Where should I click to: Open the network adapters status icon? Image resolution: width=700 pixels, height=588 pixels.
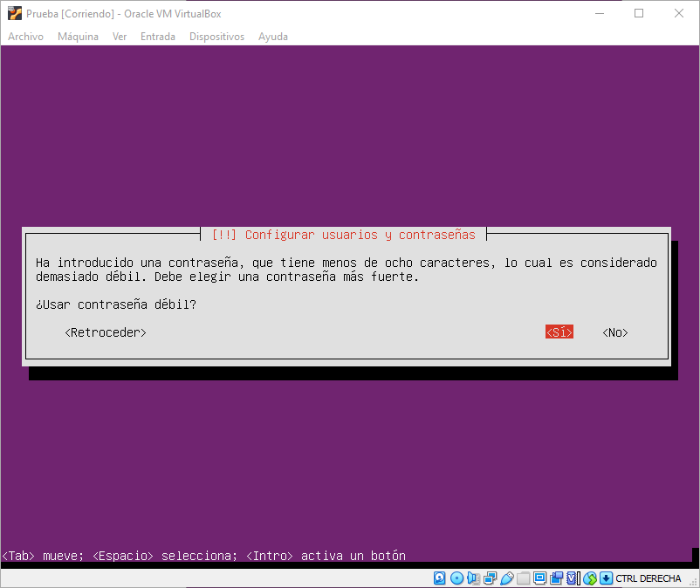490,578
